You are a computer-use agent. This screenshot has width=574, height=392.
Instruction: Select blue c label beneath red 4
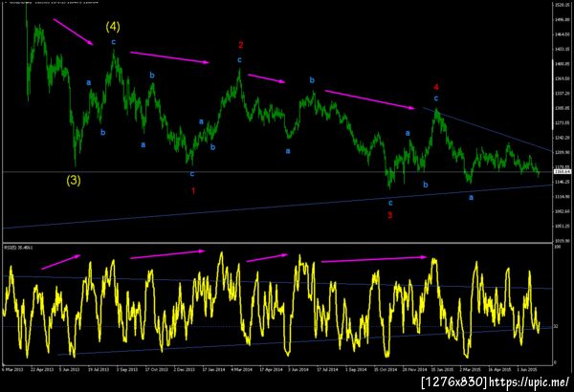(436, 98)
